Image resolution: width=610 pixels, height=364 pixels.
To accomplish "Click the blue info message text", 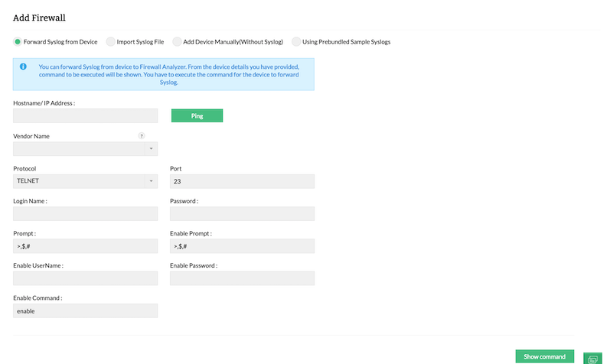I will [x=169, y=74].
